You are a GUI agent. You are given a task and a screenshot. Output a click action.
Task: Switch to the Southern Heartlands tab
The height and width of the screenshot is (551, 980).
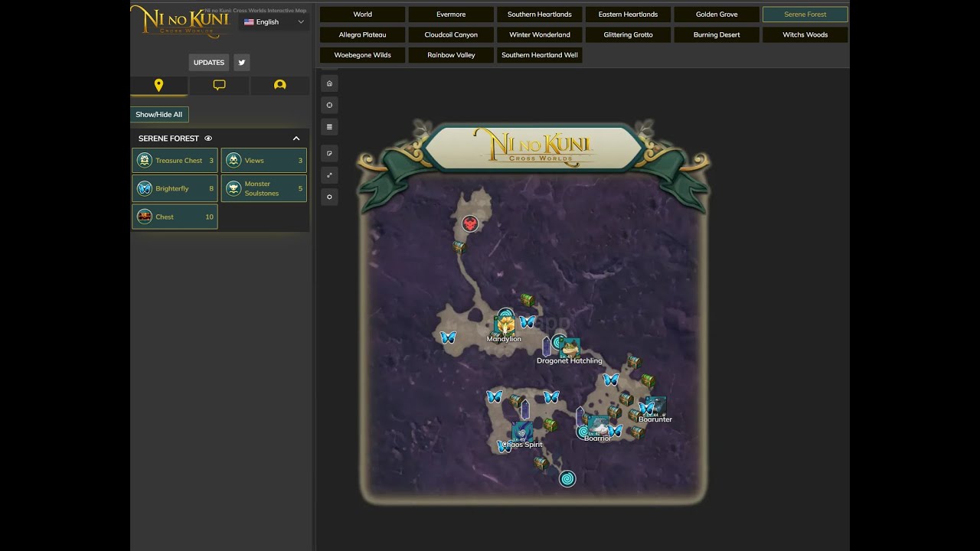coord(540,15)
